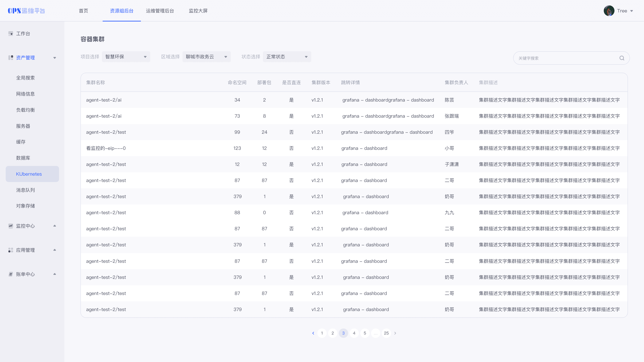Image resolution: width=644 pixels, height=362 pixels.
Task: Open the 区域选择 聊城市政务云 dropdown
Action: coord(206,57)
